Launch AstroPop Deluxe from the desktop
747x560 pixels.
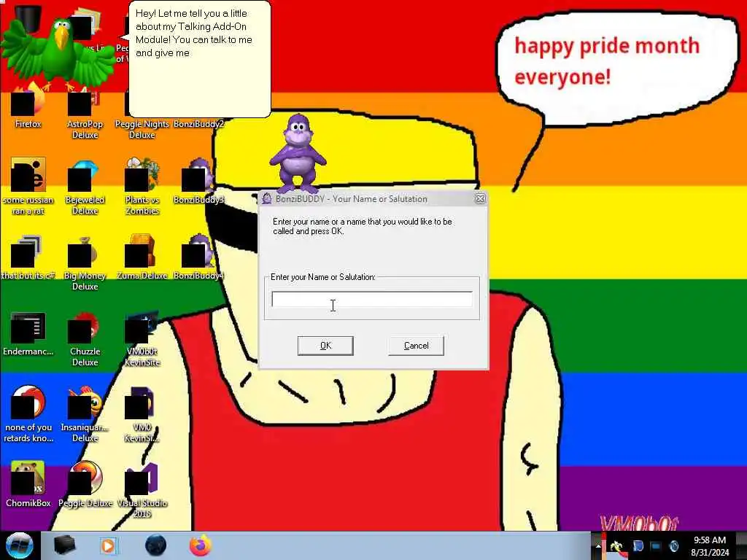85,112
